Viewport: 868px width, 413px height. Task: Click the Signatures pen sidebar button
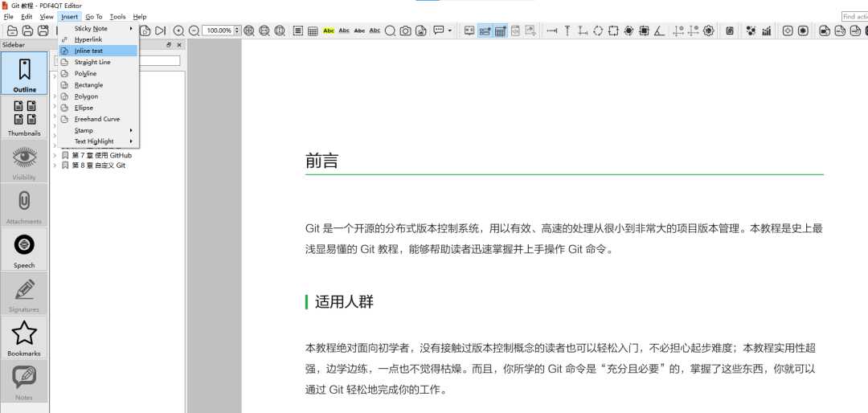(x=24, y=293)
